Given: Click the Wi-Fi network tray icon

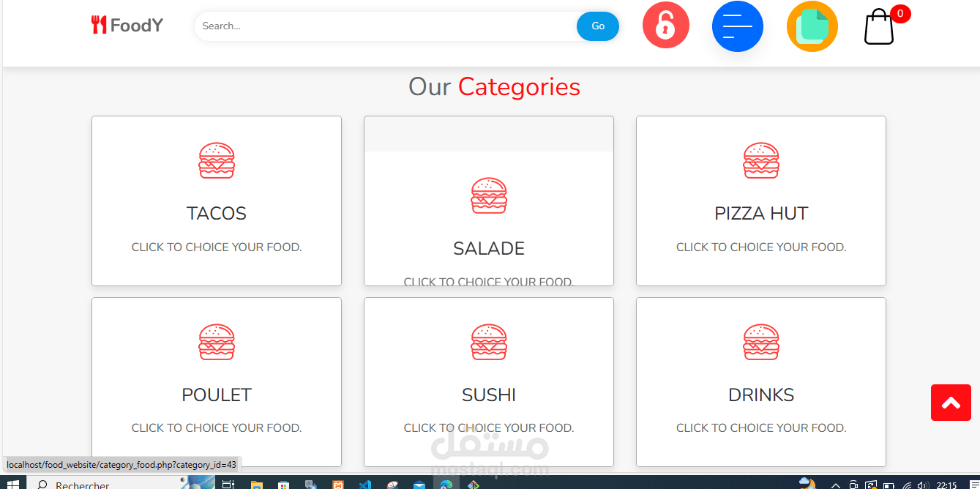Looking at the screenshot, I should (906, 485).
